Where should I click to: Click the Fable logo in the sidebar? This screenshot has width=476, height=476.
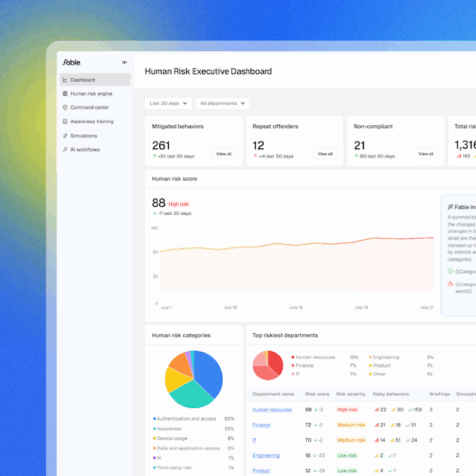coord(71,62)
